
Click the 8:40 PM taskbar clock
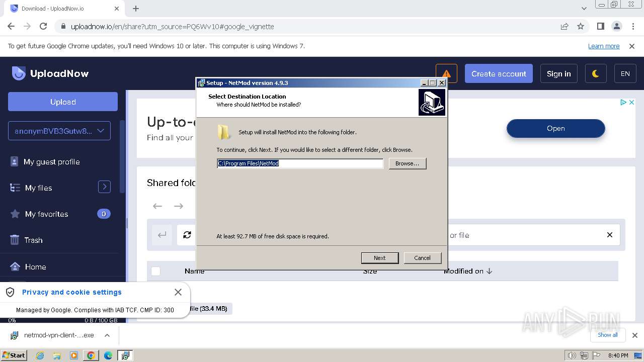pyautogui.click(x=618, y=355)
